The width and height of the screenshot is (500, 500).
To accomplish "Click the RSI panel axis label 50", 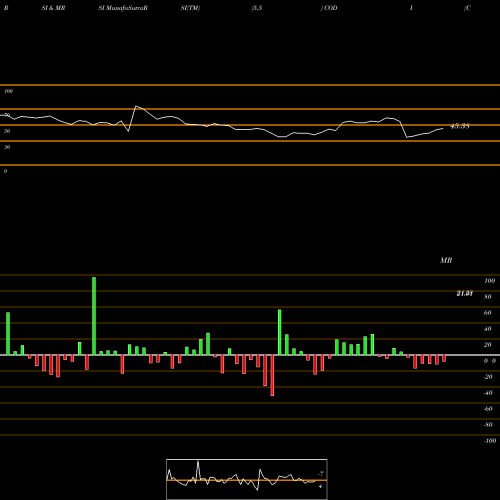I will (x=7, y=131).
